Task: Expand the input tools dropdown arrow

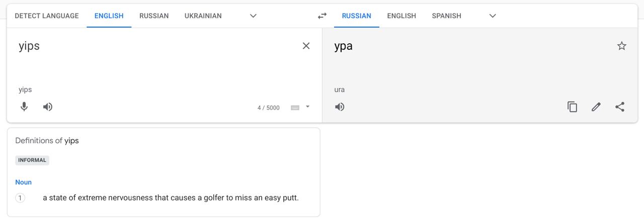Action: (307, 106)
